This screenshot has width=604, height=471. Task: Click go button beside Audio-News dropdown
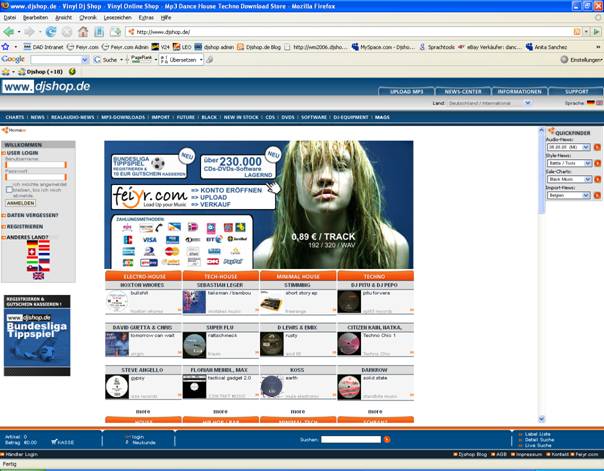coord(597,147)
